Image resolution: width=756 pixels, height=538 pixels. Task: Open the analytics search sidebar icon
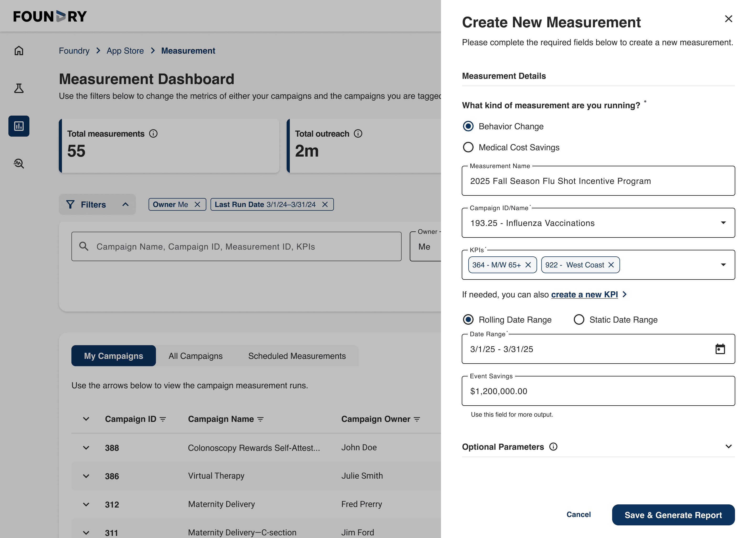tap(19, 164)
